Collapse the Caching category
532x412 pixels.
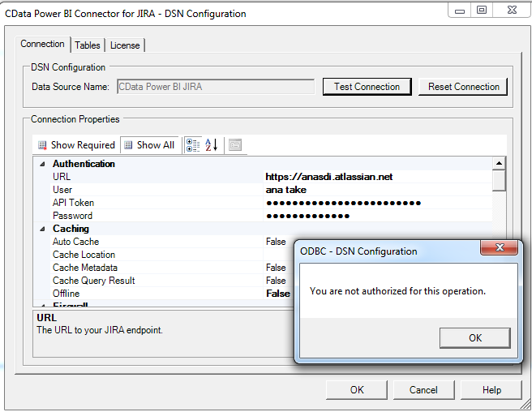42,229
